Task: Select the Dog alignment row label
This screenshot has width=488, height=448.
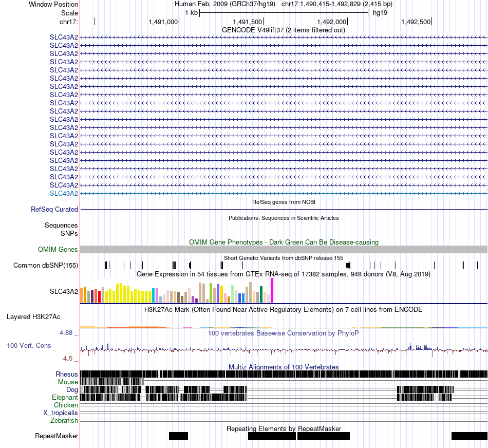Action: (72, 390)
